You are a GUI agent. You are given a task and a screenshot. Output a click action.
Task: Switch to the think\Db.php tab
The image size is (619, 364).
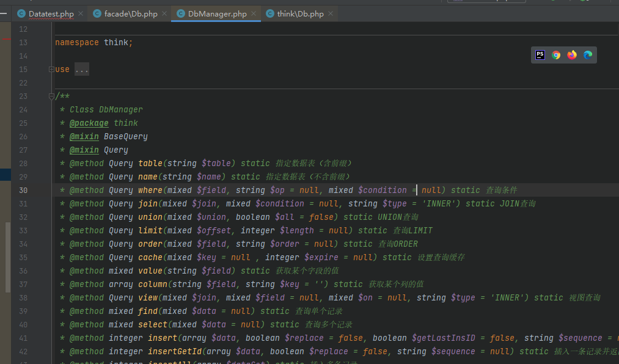click(x=300, y=14)
